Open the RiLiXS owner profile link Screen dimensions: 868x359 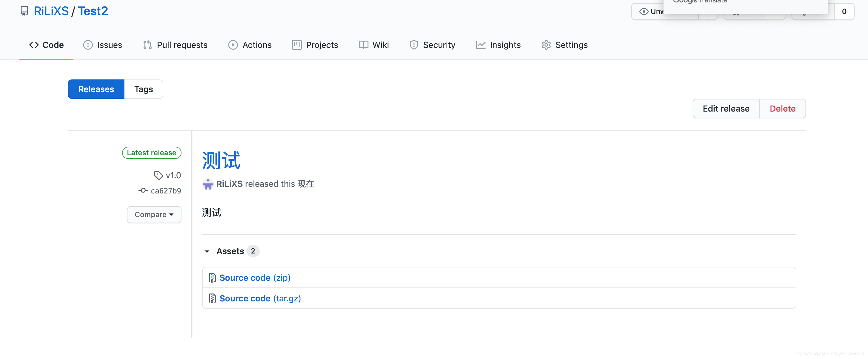51,11
